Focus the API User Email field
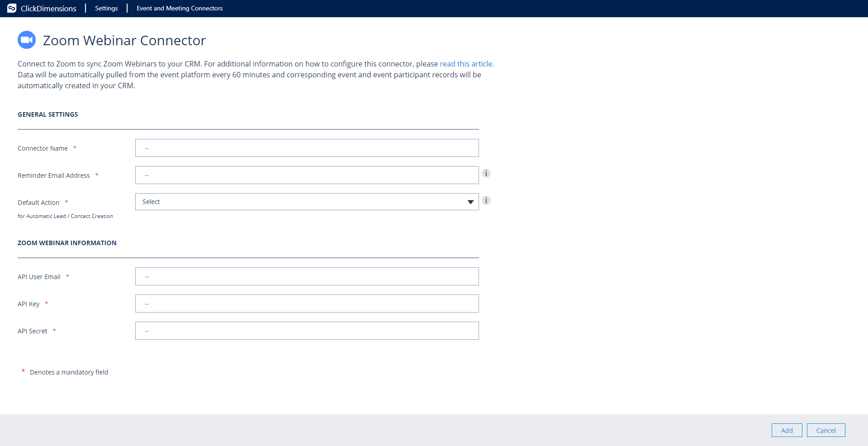The image size is (868, 446). (307, 276)
